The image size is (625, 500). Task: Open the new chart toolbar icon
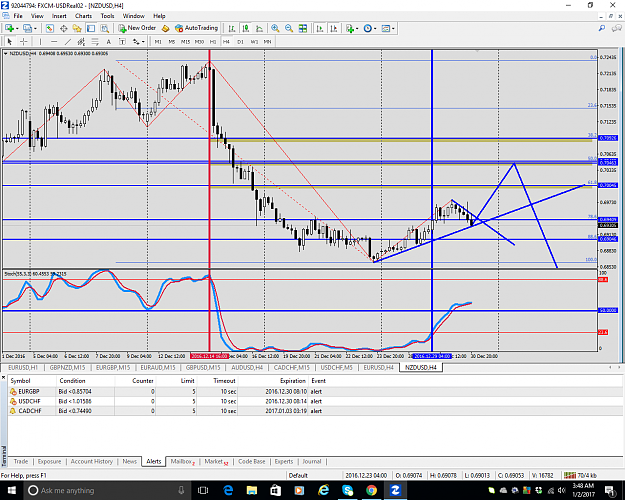tap(9, 28)
